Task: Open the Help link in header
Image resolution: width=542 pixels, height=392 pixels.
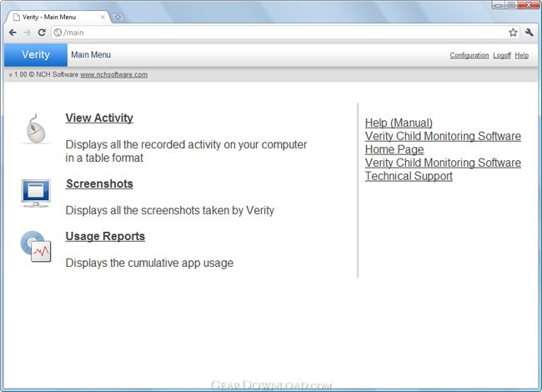Action: tap(521, 55)
